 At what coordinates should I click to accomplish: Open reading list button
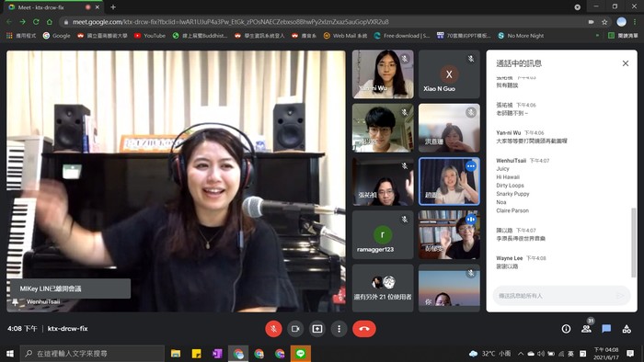click(623, 36)
